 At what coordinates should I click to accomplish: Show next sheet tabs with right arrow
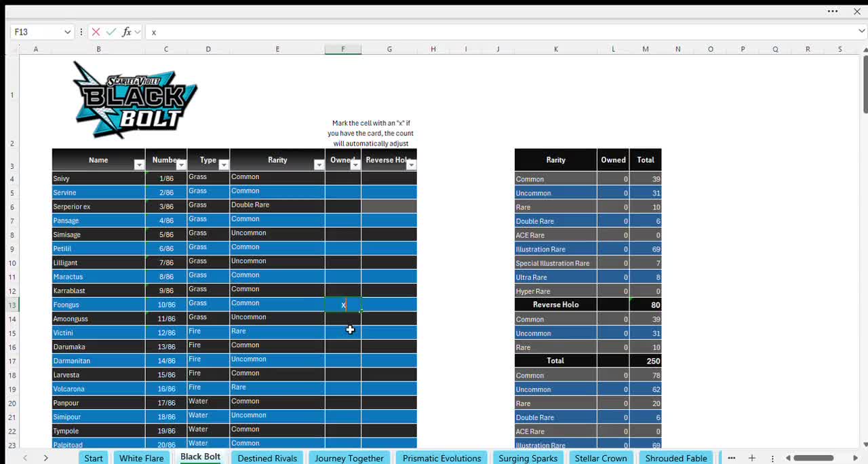click(x=45, y=458)
